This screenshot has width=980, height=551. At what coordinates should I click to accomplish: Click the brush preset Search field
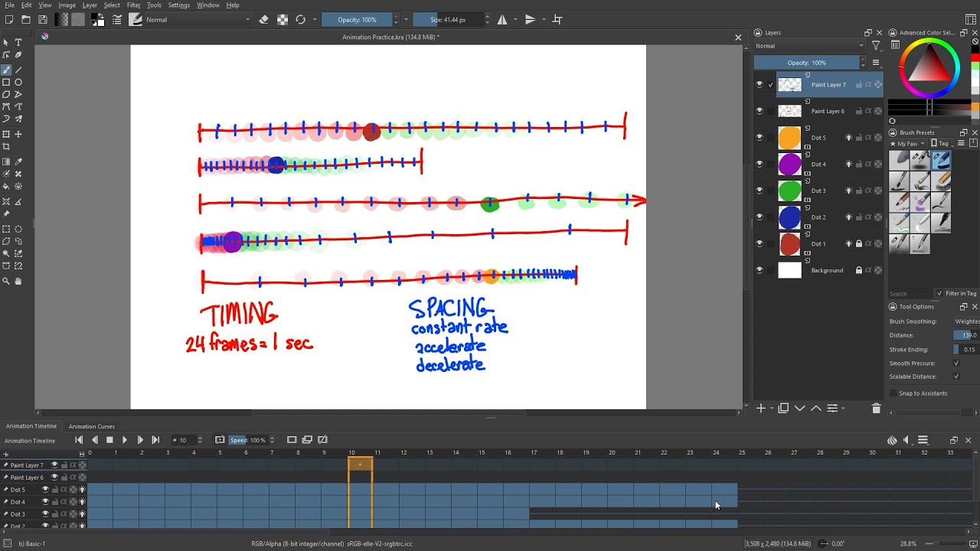tap(910, 294)
